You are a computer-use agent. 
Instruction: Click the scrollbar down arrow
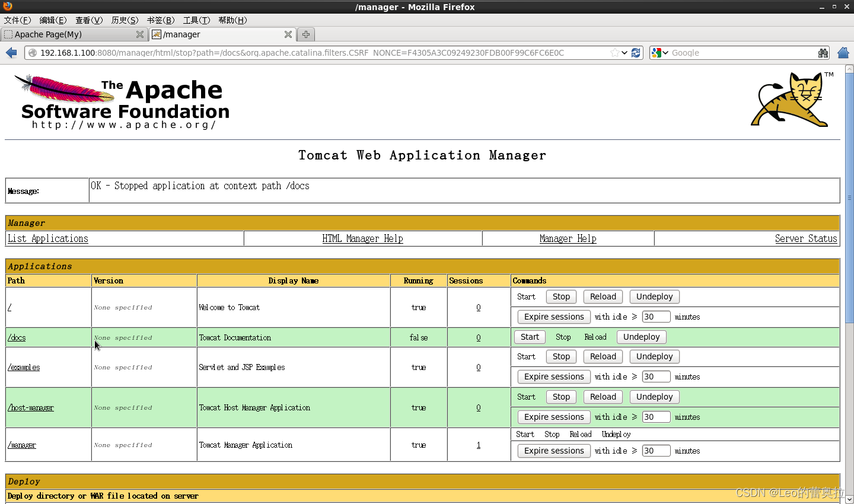click(x=849, y=499)
